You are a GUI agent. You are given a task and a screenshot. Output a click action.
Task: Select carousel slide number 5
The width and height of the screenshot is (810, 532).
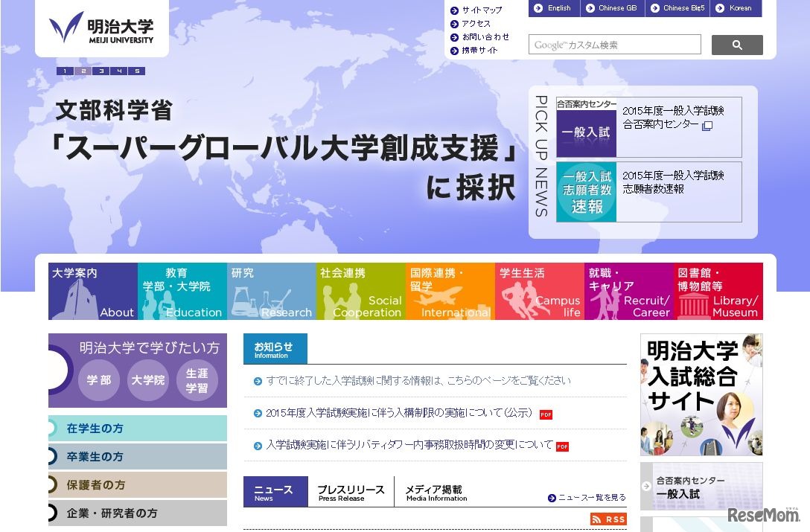(138, 71)
